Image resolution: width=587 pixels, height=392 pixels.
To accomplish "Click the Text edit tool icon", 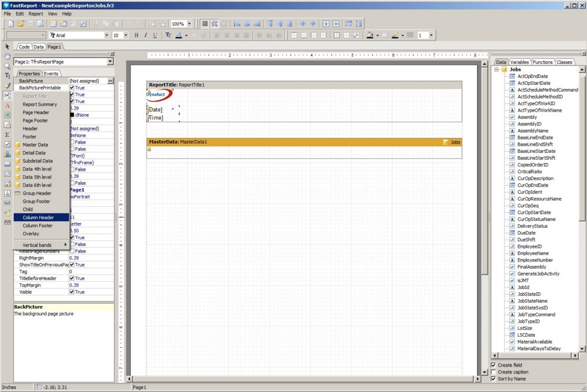I will tap(7, 76).
